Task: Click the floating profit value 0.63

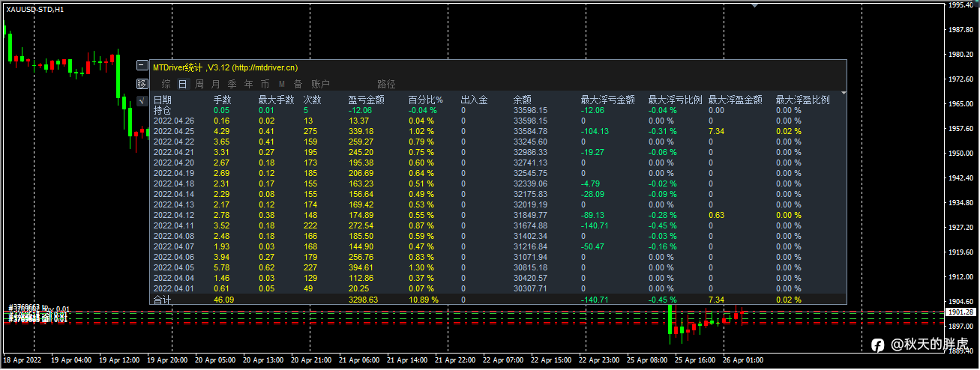Action: tap(716, 215)
